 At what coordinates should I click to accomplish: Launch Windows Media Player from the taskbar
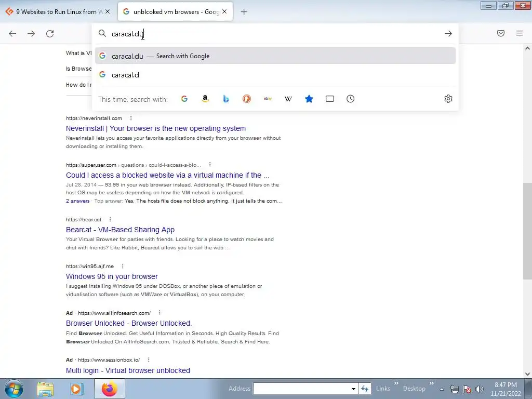click(76, 389)
